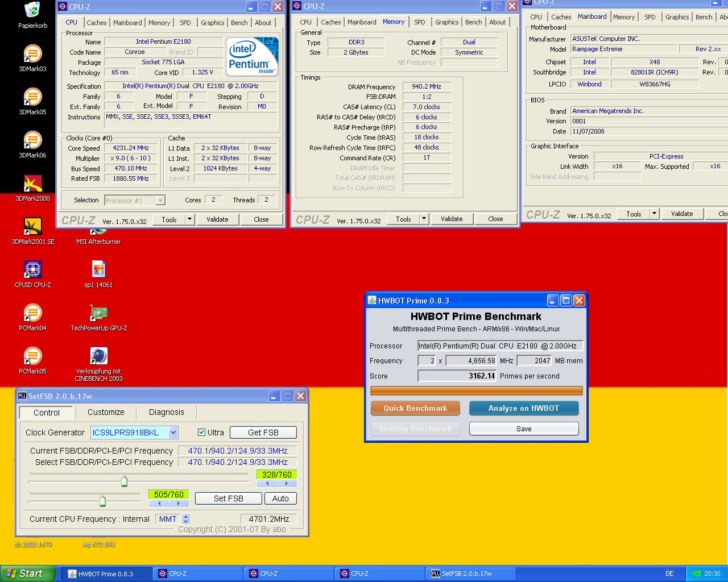Screen dimensions: 728x582
Task: Switch to Caches tab in left CPU-Z window
Action: (x=97, y=23)
